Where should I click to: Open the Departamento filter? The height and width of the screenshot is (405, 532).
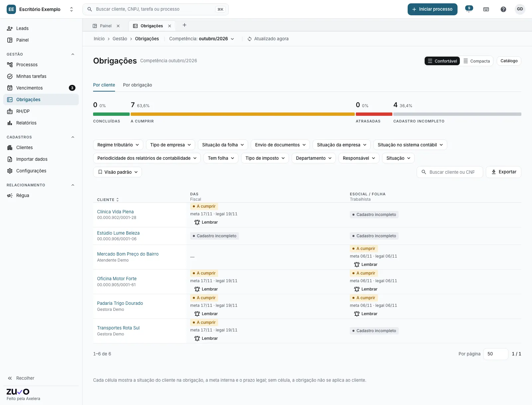pos(314,158)
